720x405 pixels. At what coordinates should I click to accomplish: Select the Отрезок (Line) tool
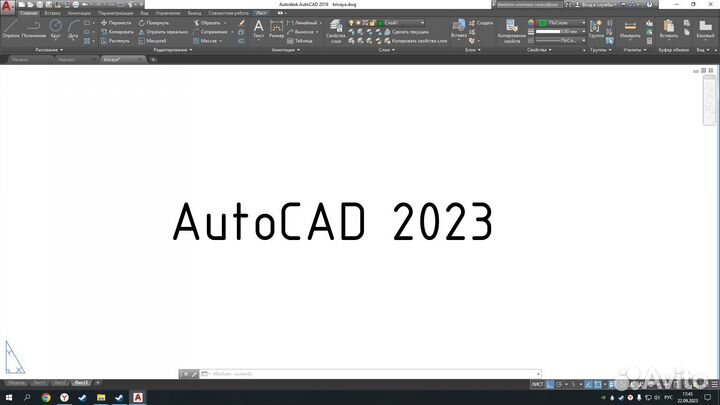click(11, 28)
